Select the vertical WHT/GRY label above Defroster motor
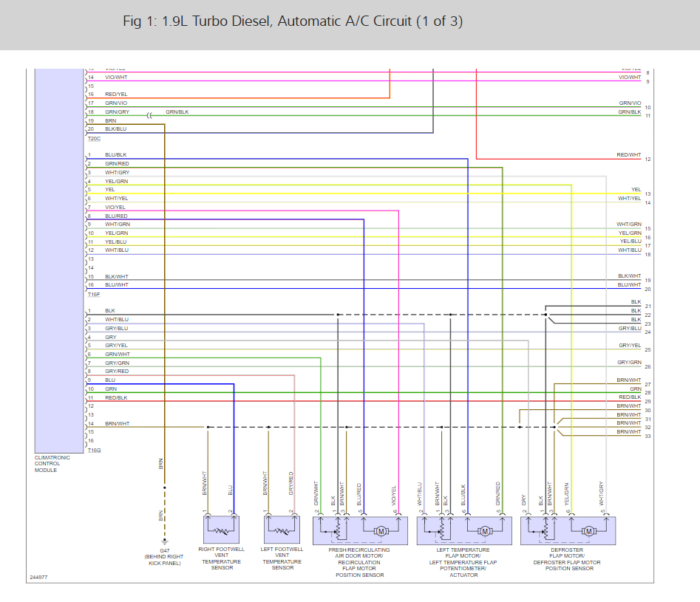 (602, 493)
